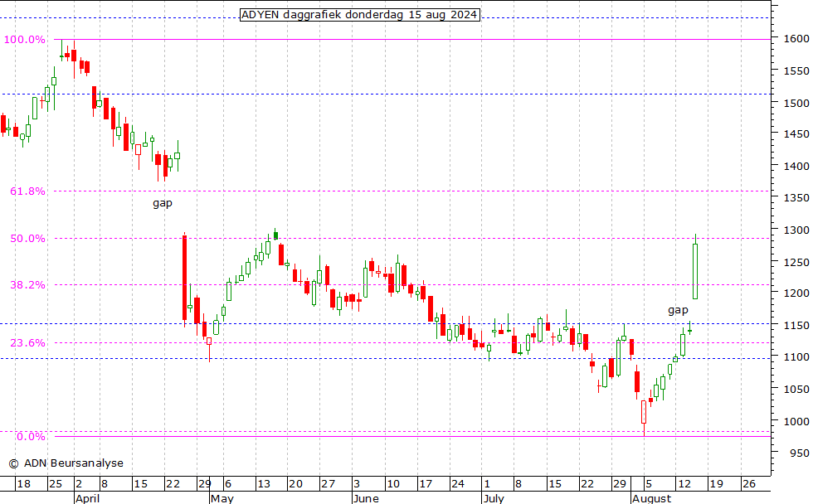Click the ADN Beursanalyse copyright text
Screen dimensions: 813x504
pos(66,463)
